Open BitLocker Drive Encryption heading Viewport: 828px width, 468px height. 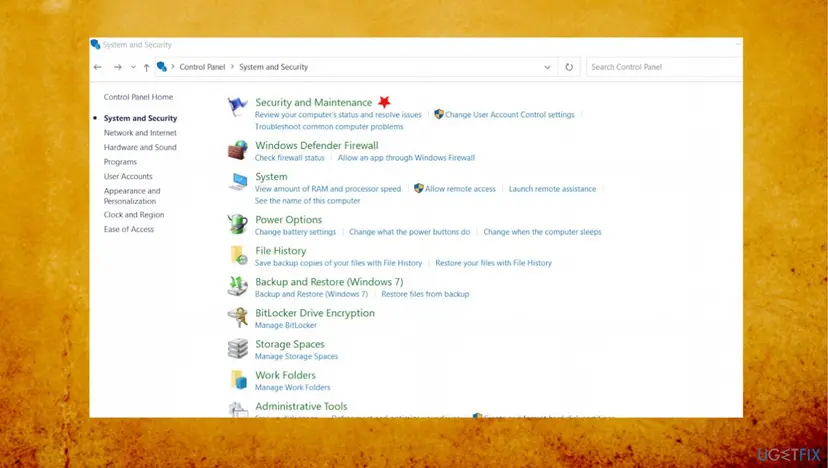point(315,313)
